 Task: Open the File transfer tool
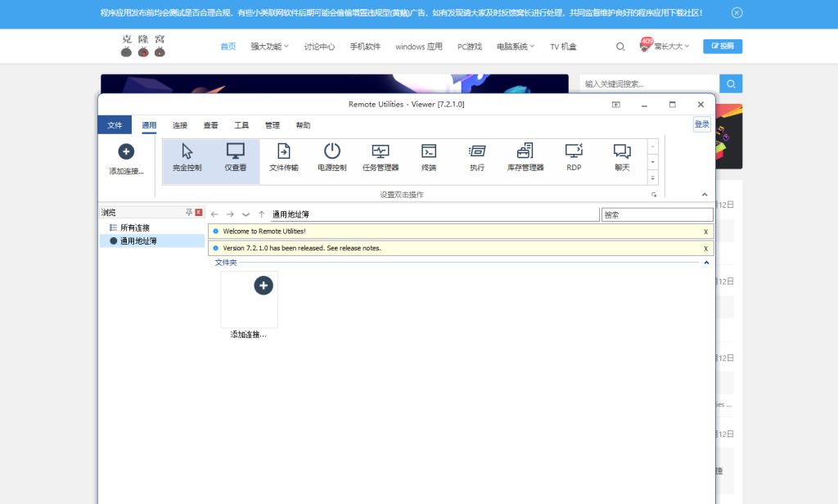pyautogui.click(x=284, y=157)
